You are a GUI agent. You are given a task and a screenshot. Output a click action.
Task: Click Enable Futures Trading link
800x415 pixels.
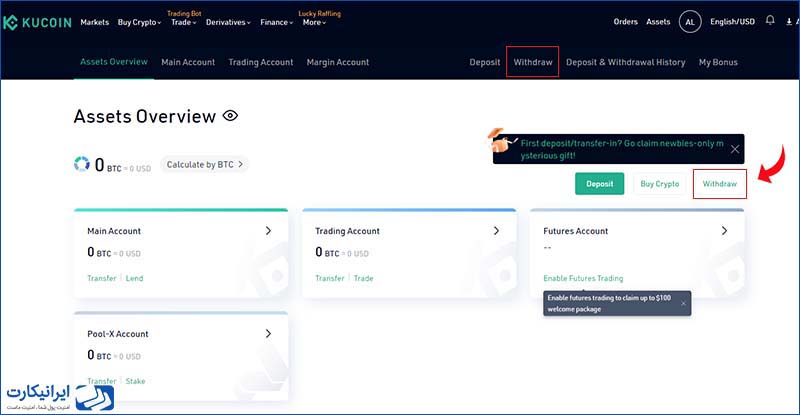point(583,278)
